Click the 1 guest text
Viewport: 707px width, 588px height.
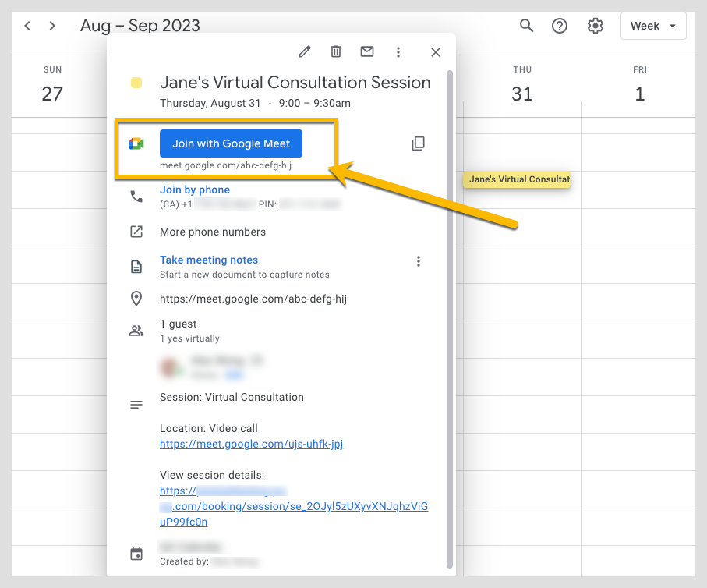[178, 324]
